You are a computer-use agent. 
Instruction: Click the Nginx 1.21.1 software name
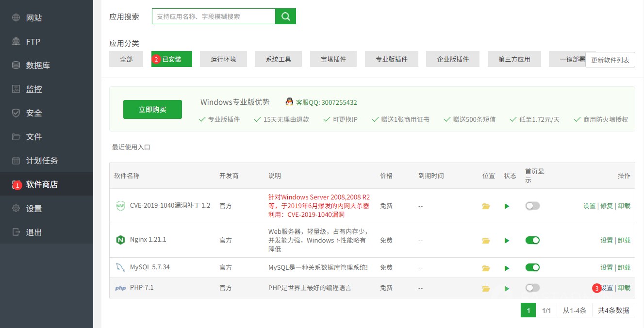(148, 240)
